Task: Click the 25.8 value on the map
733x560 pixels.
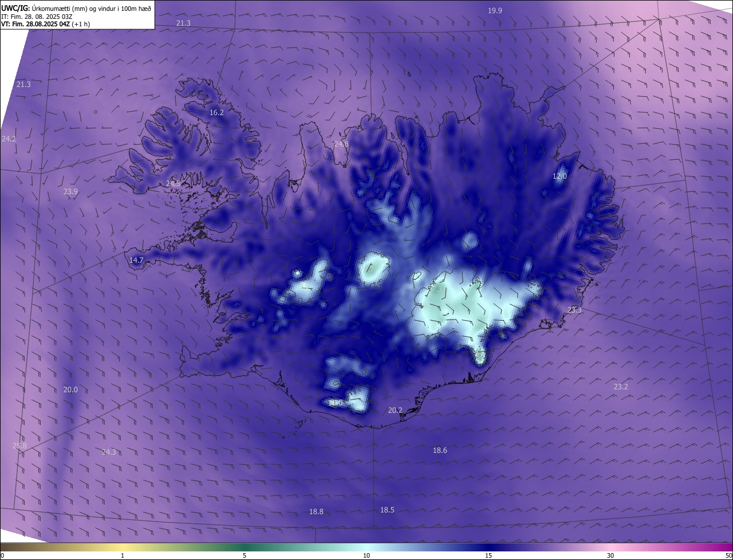Action: pyautogui.click(x=19, y=445)
